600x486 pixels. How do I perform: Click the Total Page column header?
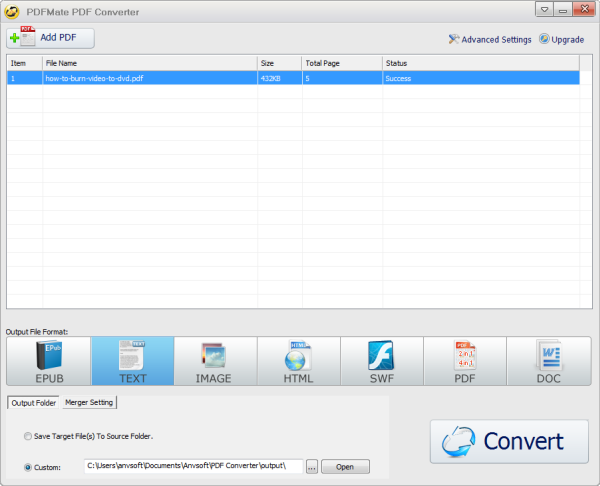click(342, 63)
